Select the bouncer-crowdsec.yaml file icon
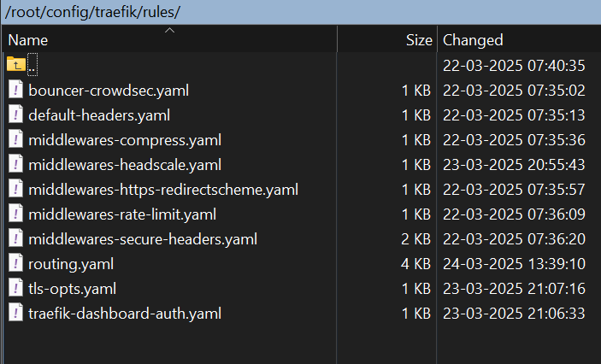The width and height of the screenshot is (601, 364). pyautogui.click(x=15, y=91)
